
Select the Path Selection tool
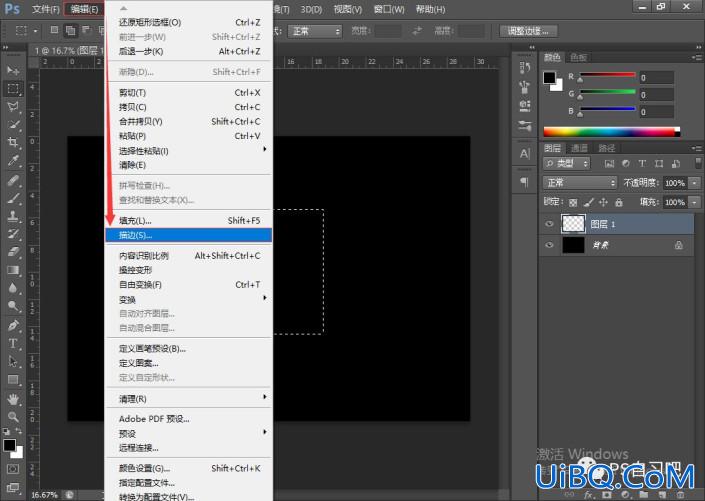coord(13,361)
